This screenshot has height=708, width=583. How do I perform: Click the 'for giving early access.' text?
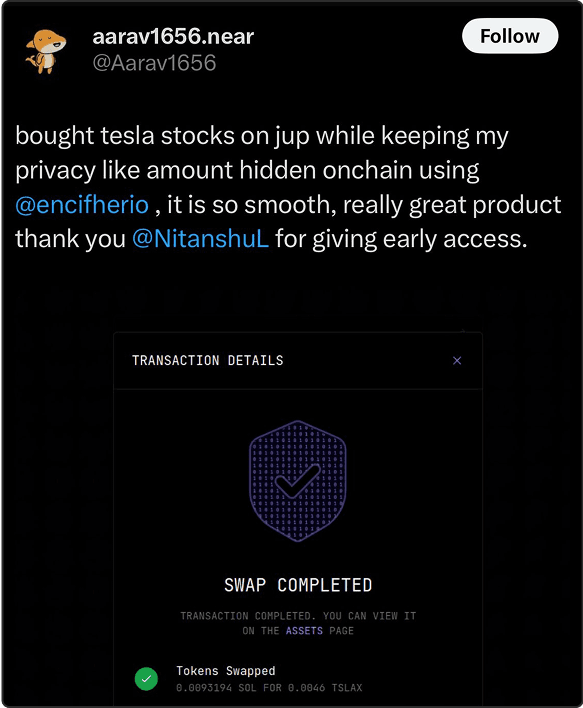[x=401, y=239]
